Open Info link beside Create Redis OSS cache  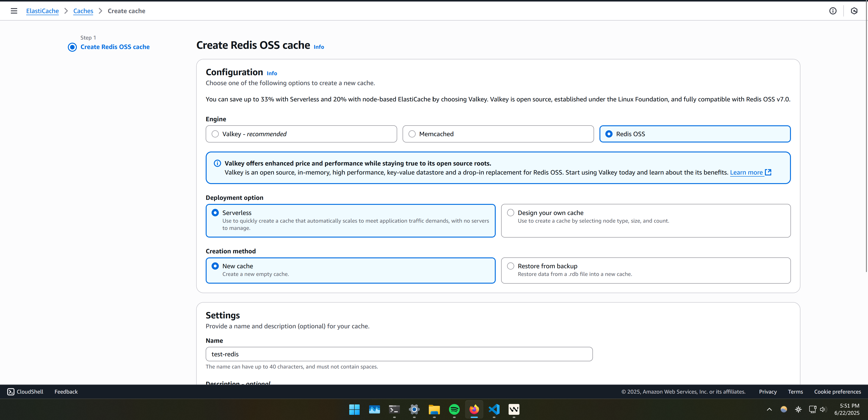click(x=319, y=47)
